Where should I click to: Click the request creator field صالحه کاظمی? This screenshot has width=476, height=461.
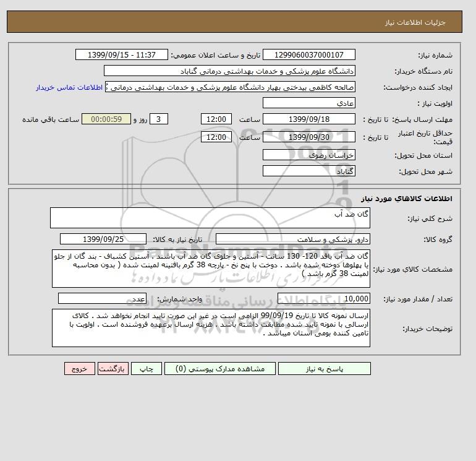230,87
